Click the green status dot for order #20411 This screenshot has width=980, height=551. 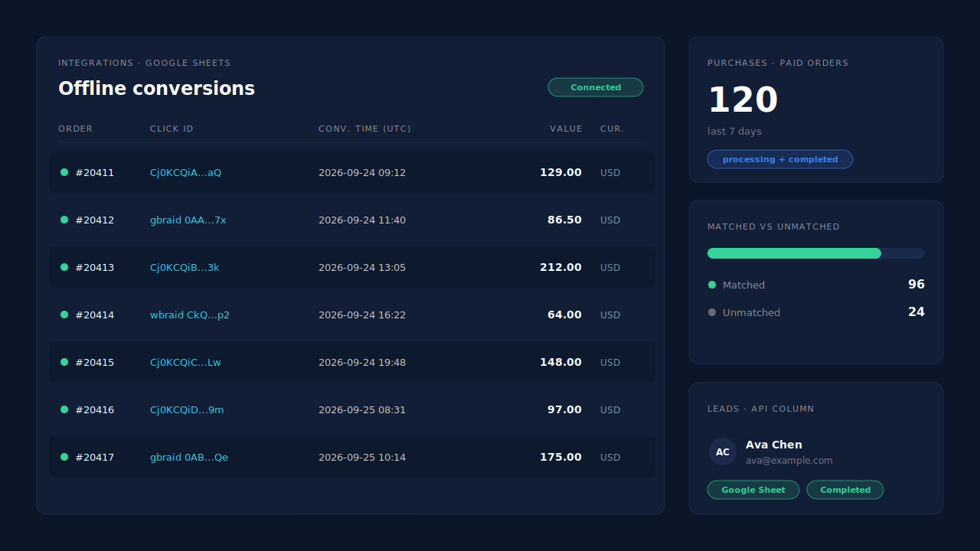coord(64,172)
